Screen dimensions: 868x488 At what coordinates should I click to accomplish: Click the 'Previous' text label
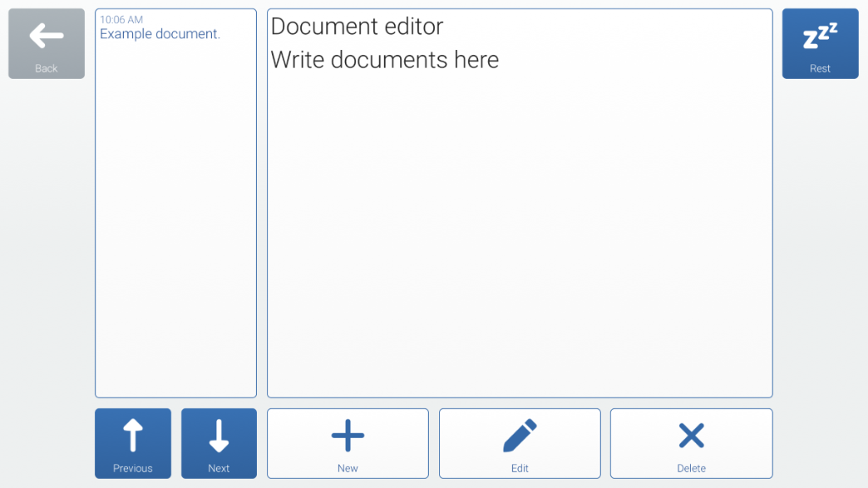click(132, 469)
